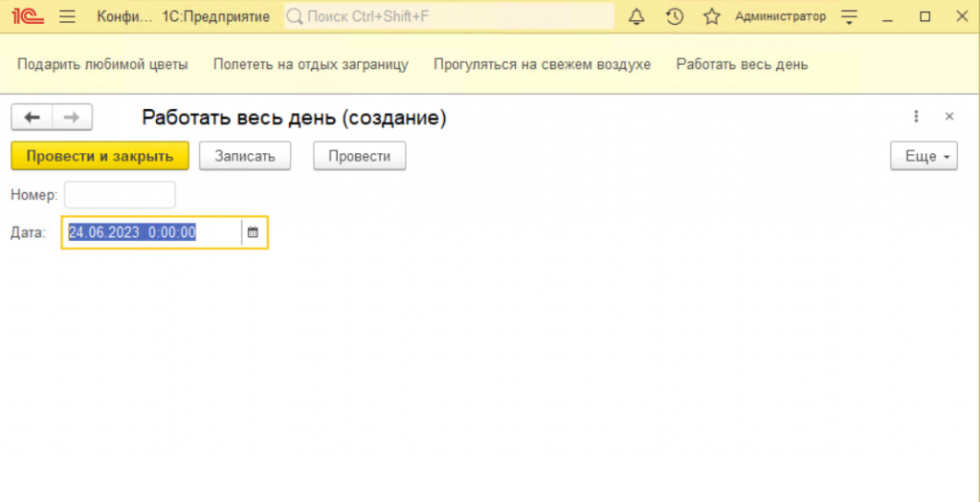Viewport: 980px width, 502px height.
Task: Expand the Еще dropdown menu
Action: pyautogui.click(x=924, y=156)
